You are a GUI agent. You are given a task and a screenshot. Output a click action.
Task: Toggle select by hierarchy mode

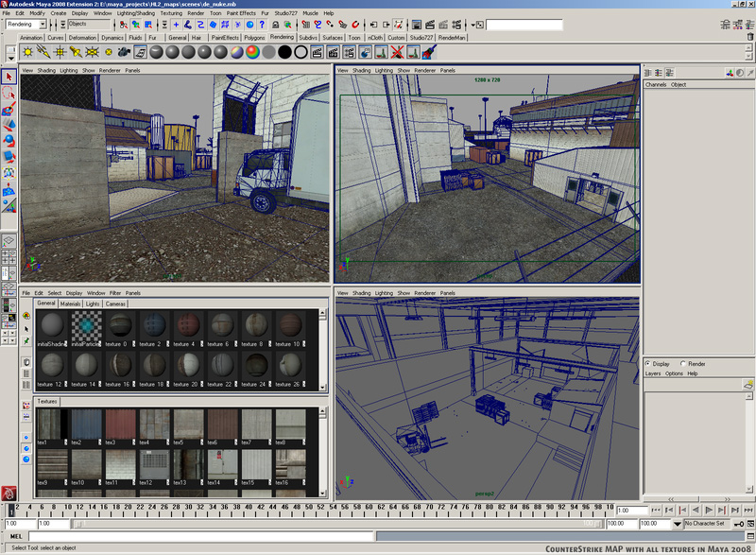(124, 25)
